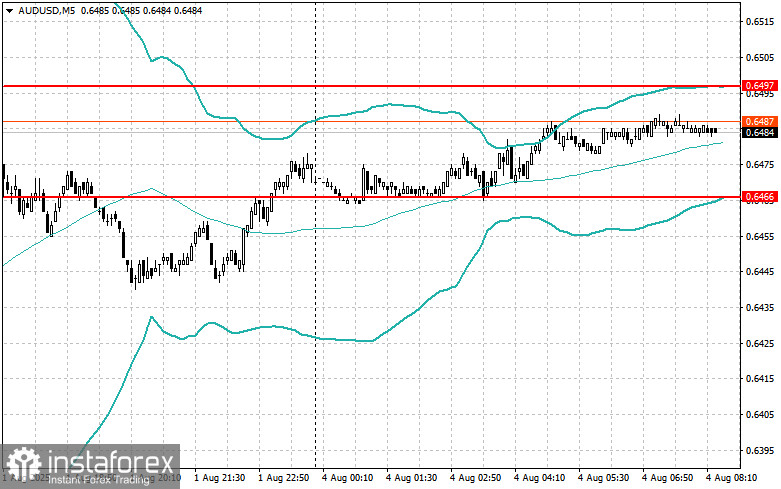Click the 4 Aug 04:10 time label
This screenshot has height=489, width=781.
tap(539, 478)
